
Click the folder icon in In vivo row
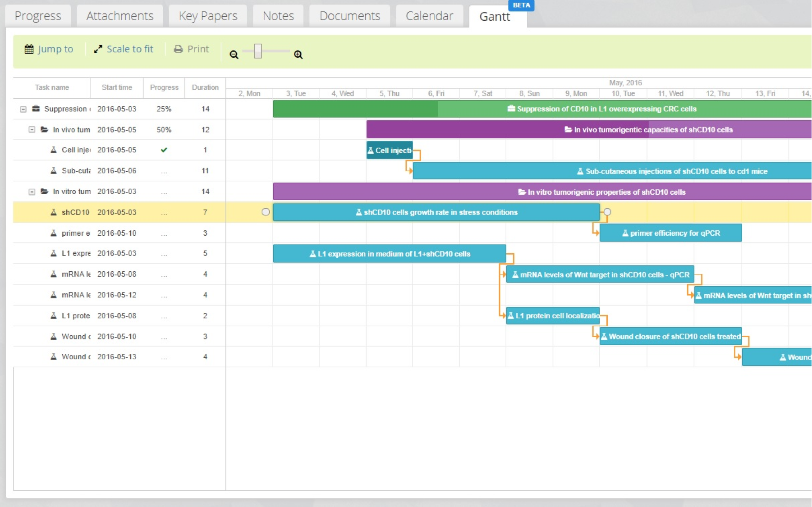(x=45, y=129)
